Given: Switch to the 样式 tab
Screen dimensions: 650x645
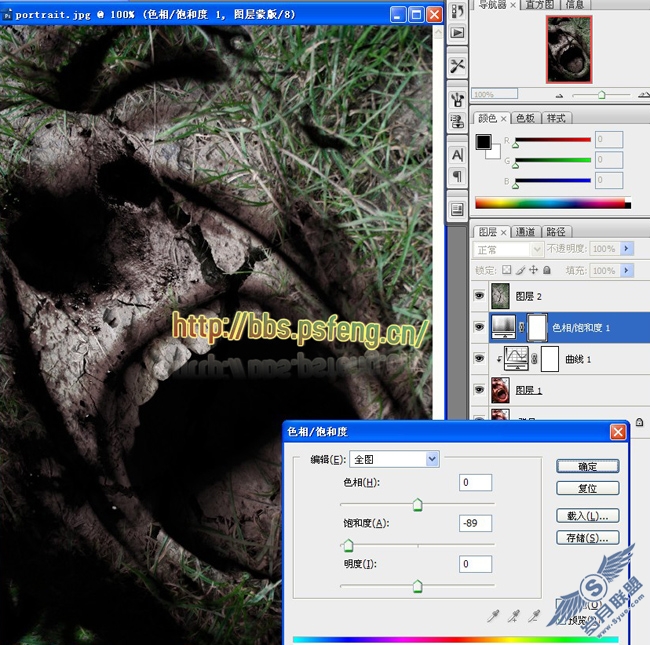Looking at the screenshot, I should [556, 118].
